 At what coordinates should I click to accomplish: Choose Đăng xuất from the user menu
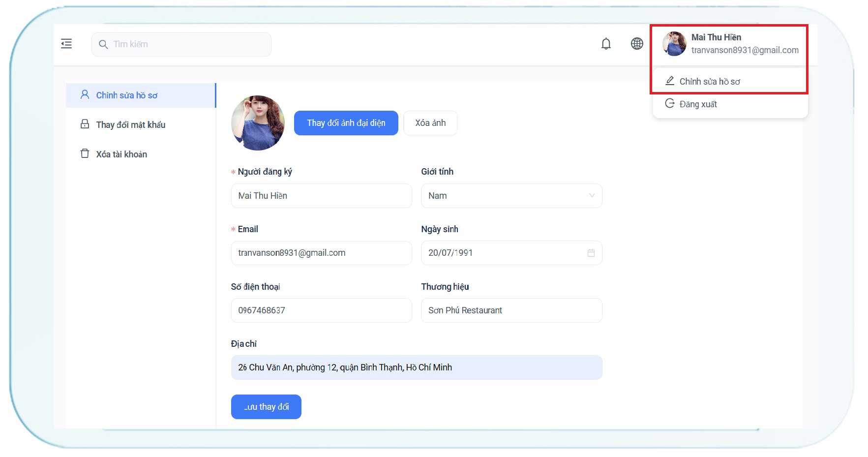[x=698, y=104]
